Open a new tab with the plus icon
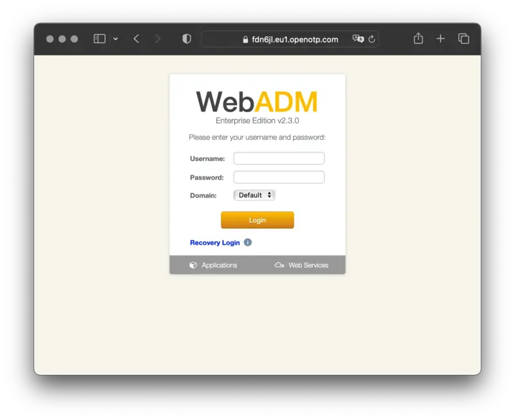Screen dimensions: 515x420 coord(440,39)
